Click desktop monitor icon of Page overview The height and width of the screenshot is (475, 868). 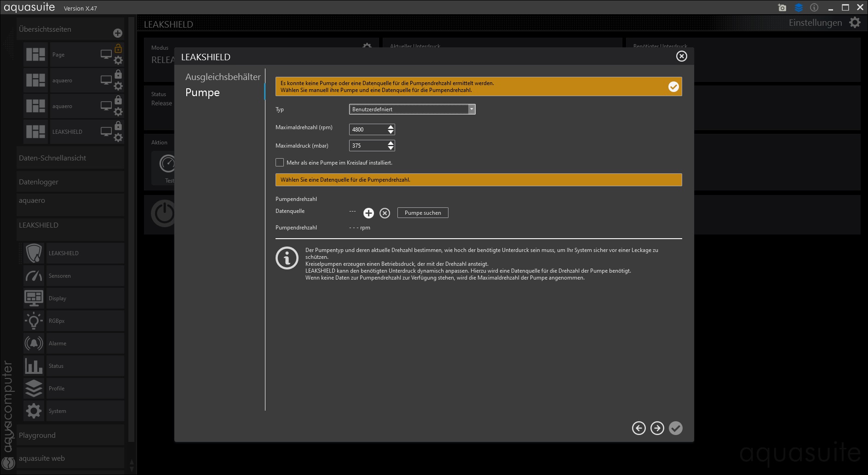click(x=106, y=55)
